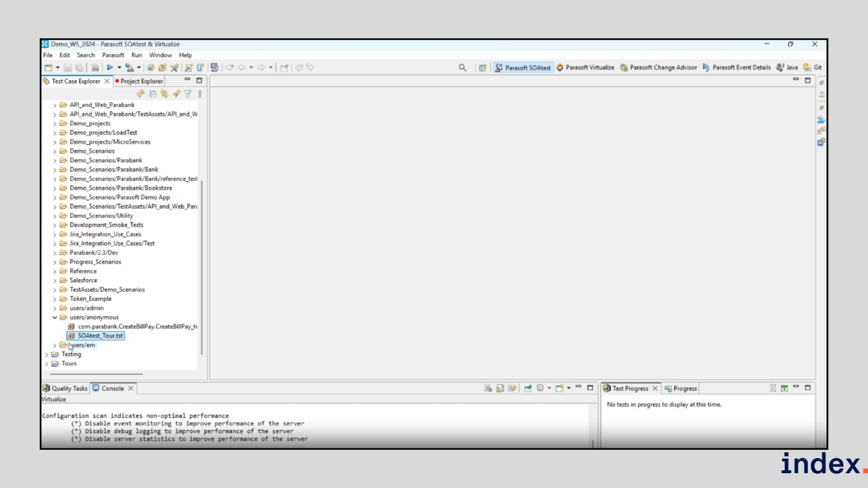Click the Run test play icon
The height and width of the screenshot is (488, 868).
tap(110, 68)
